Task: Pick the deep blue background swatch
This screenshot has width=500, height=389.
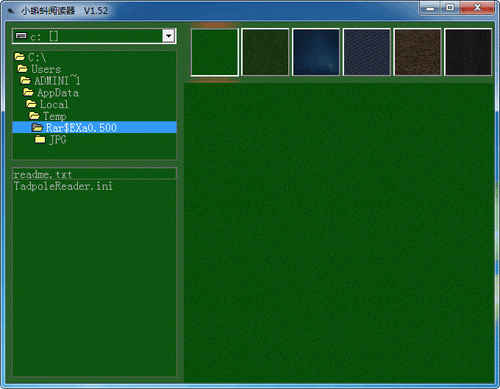Action: 316,52
